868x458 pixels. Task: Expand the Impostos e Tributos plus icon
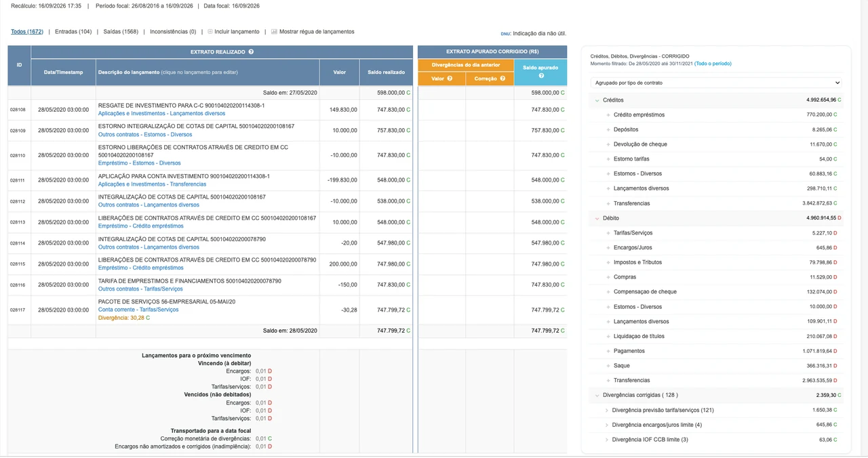[x=608, y=262]
